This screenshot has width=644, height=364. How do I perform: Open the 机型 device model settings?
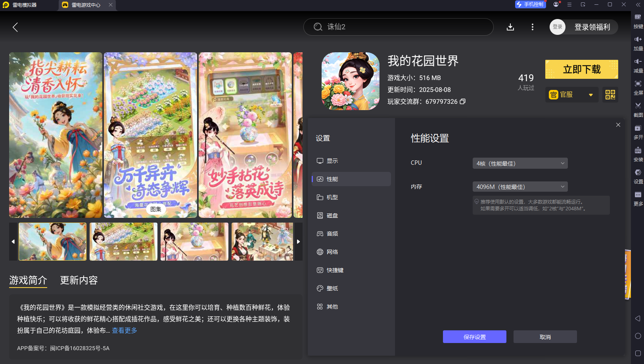351,197
